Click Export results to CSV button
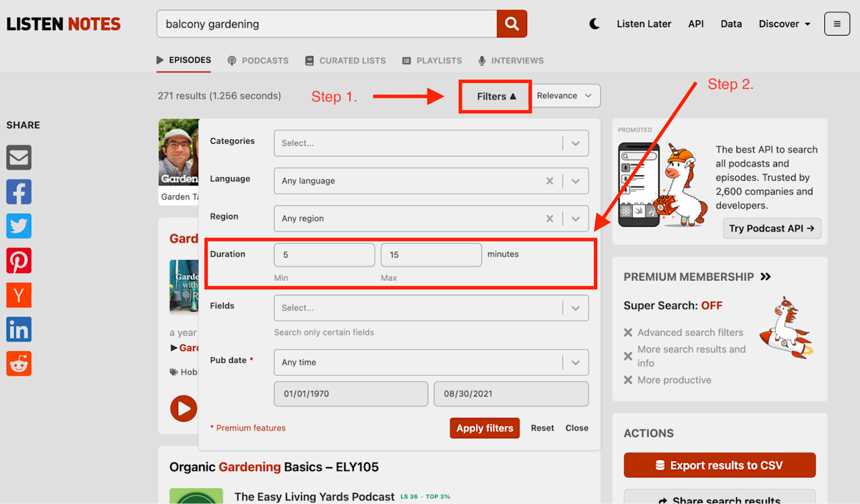The height and width of the screenshot is (504, 860). (720, 465)
